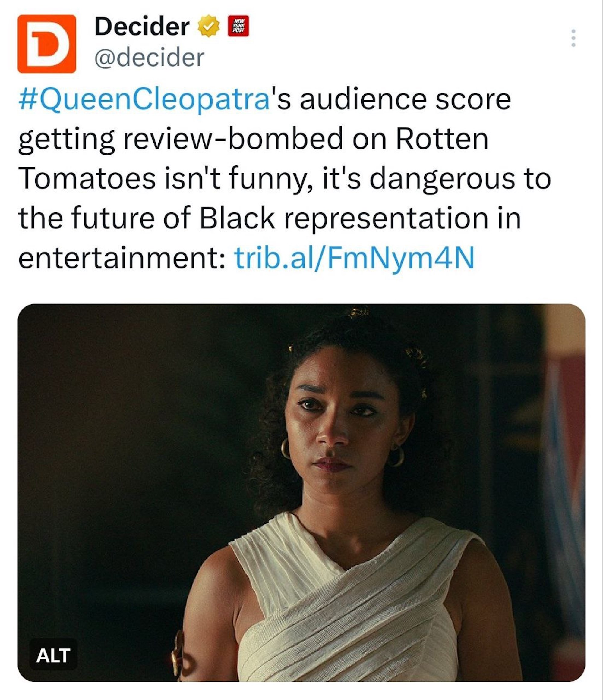The height and width of the screenshot is (700, 603).
Task: Open the Decider display name profile link
Action: click(142, 27)
